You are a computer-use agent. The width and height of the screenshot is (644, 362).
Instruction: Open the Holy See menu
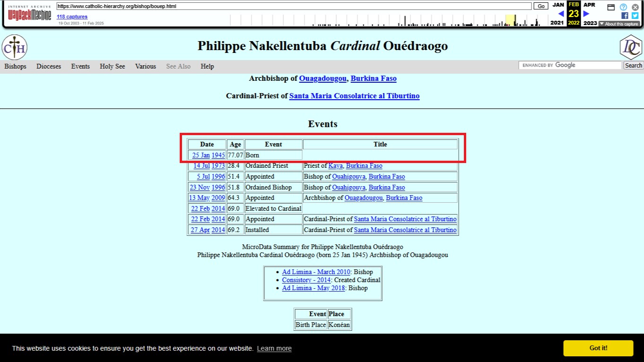[113, 67]
